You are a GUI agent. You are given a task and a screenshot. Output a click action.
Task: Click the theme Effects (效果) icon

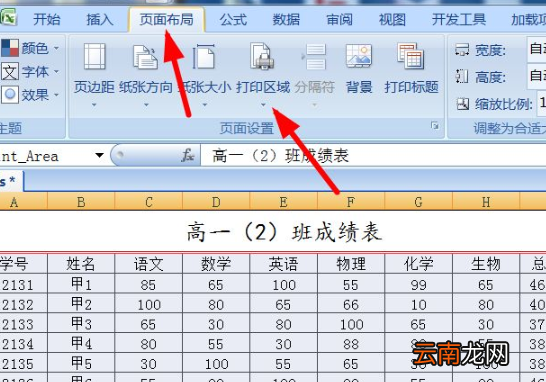(x=10, y=94)
